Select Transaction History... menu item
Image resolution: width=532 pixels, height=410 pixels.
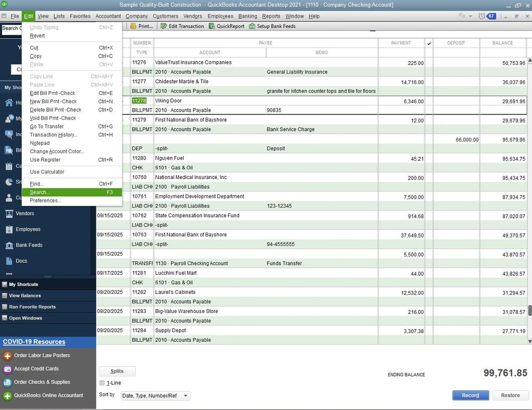point(71,135)
